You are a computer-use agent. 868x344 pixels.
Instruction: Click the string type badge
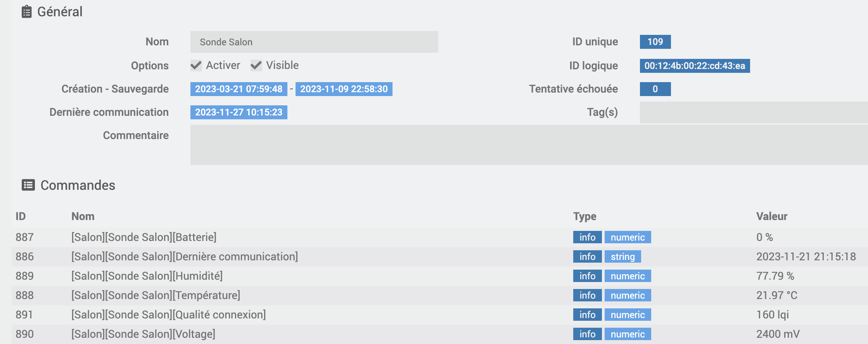tap(622, 256)
